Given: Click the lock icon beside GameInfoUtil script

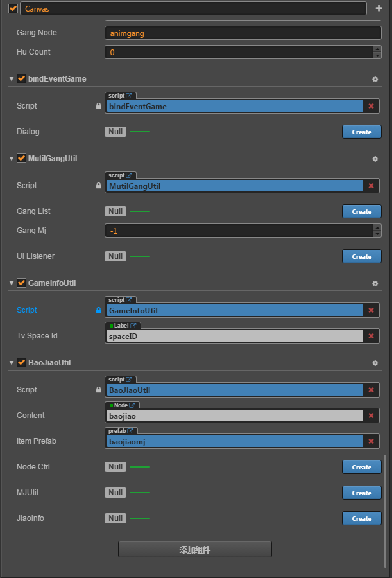Looking at the screenshot, I should click(x=98, y=310).
